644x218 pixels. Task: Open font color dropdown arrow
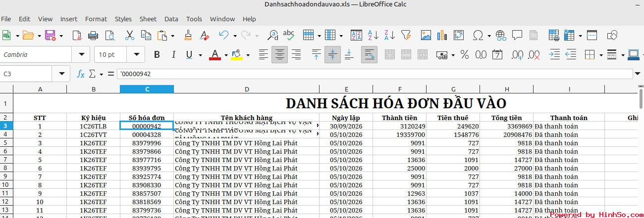click(226, 54)
